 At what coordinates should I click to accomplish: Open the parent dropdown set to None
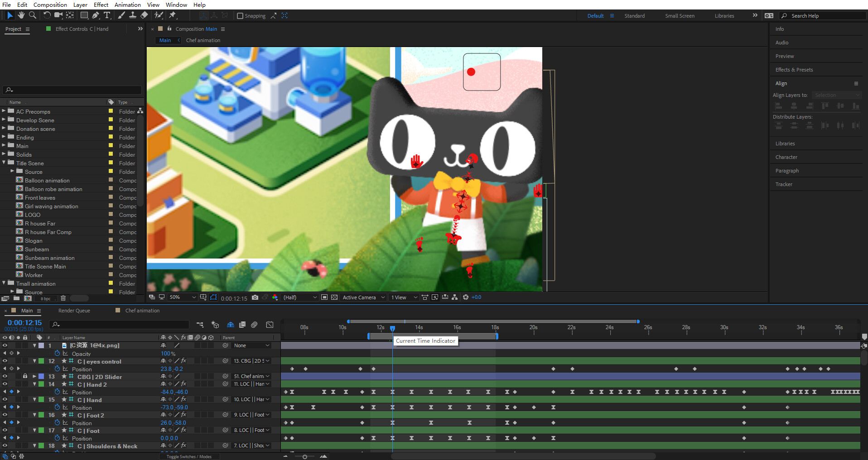pyautogui.click(x=252, y=345)
